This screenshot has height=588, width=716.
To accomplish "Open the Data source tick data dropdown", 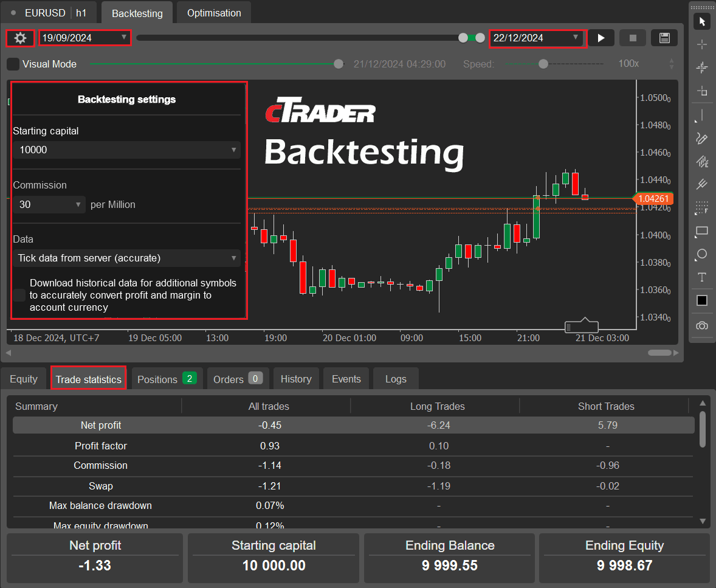I will pos(126,258).
